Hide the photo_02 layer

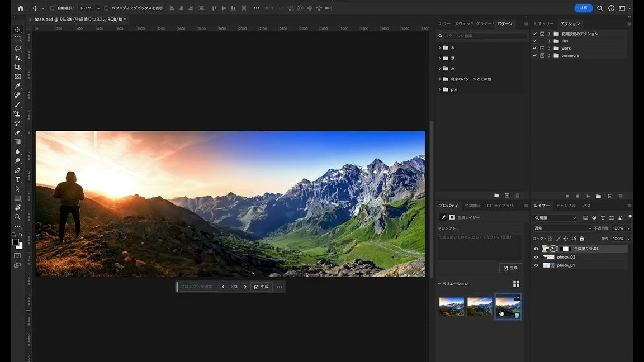(x=536, y=257)
